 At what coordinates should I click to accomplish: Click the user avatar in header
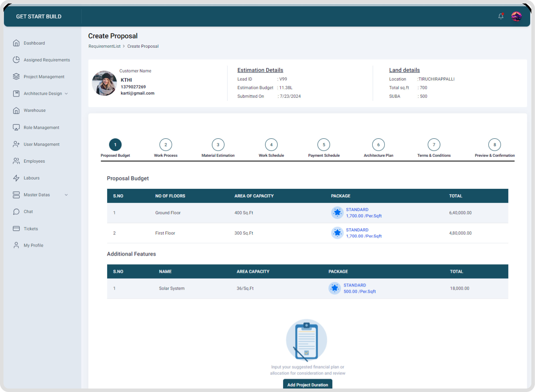click(516, 16)
